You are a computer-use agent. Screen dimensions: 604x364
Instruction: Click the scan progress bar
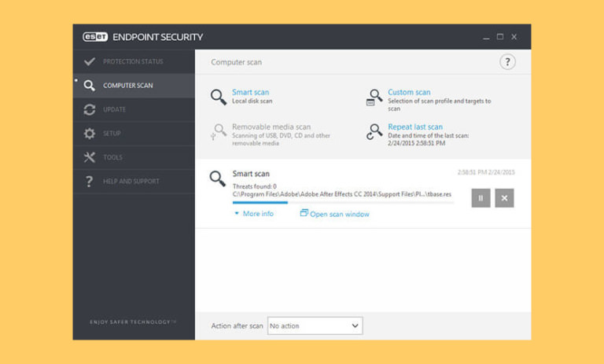coord(343,202)
